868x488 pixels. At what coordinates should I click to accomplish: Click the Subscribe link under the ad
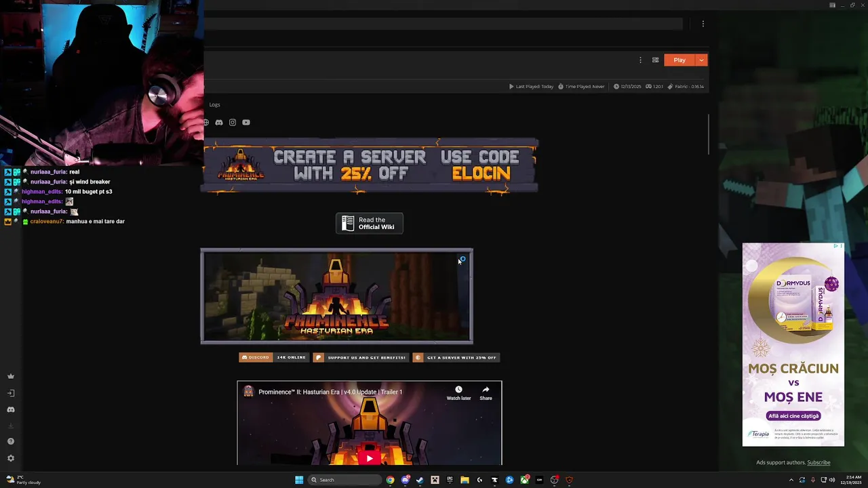pos(818,463)
